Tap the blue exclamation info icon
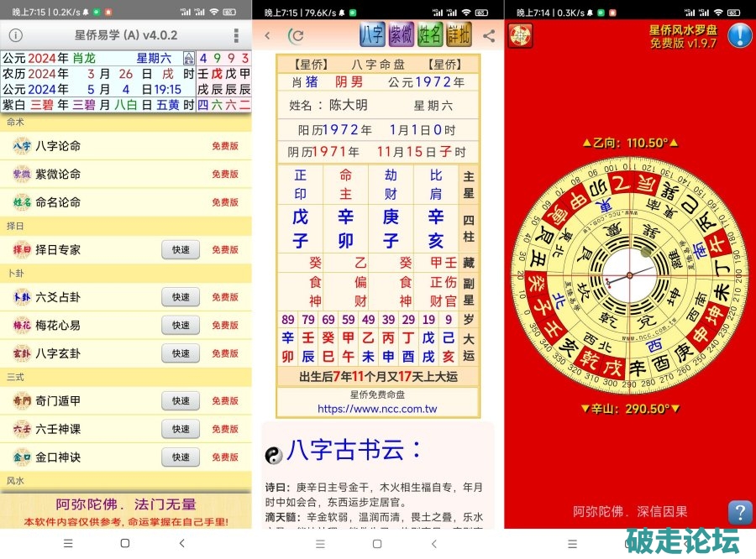This screenshot has height=559, width=756. click(x=739, y=35)
